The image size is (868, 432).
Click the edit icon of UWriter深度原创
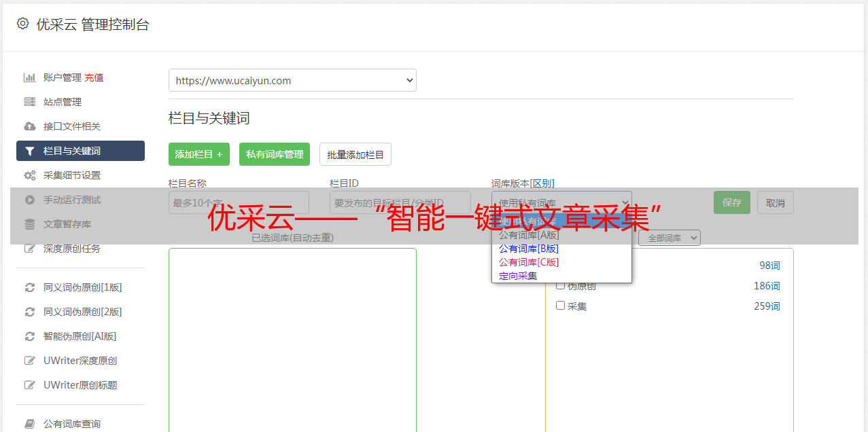coord(30,361)
